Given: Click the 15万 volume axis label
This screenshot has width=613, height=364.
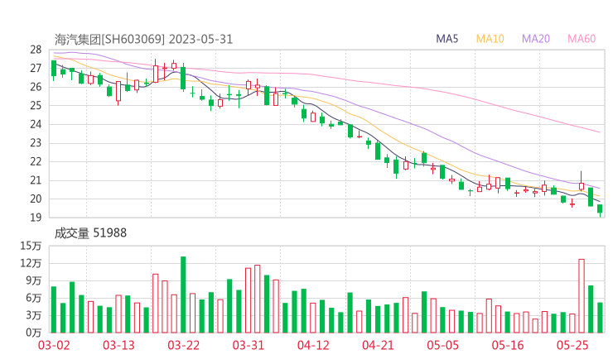Looking at the screenshot, I should coord(31,246).
